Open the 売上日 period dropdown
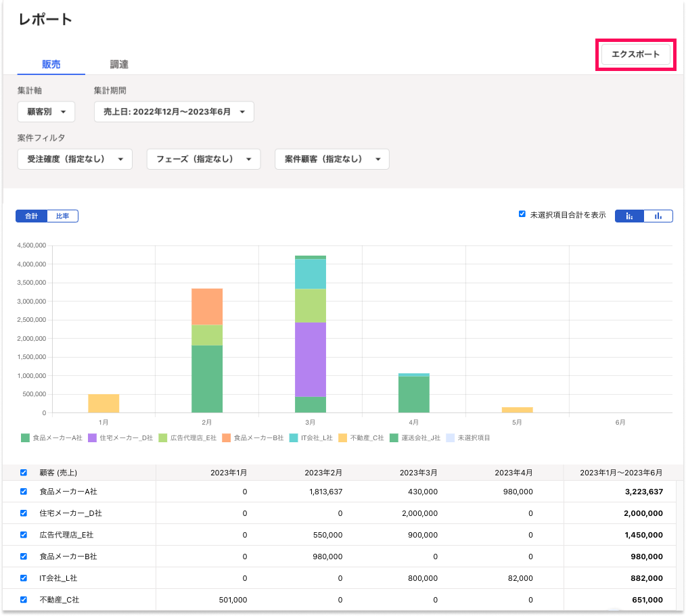This screenshot has height=616, width=686. tap(174, 112)
